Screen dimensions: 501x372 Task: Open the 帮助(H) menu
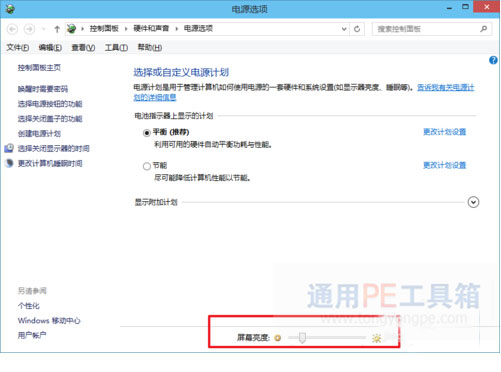(x=150, y=48)
